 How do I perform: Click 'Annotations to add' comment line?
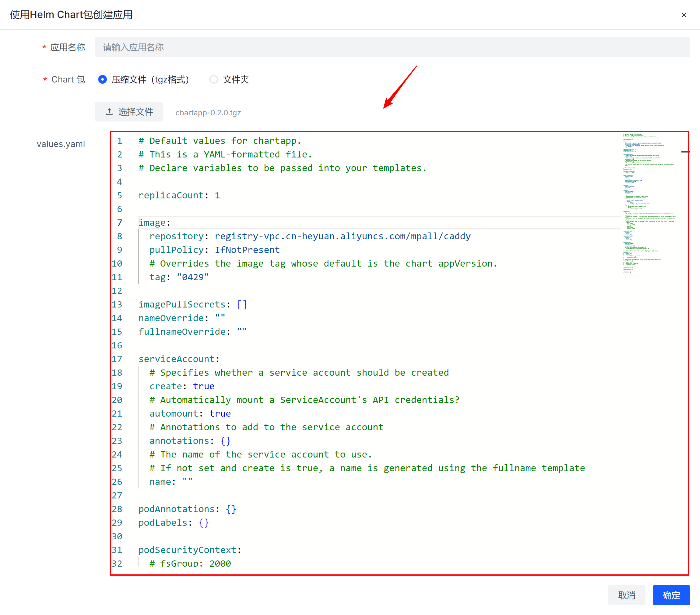pyautogui.click(x=266, y=427)
